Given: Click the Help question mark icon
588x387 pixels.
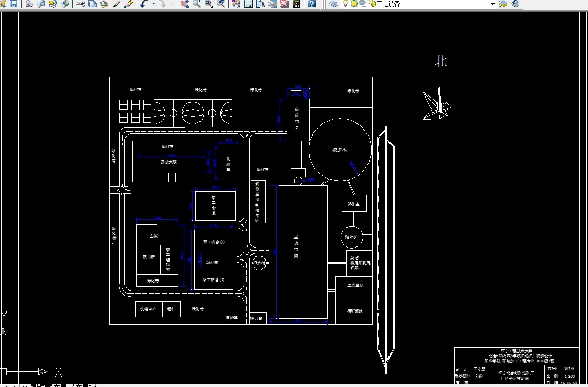Looking at the screenshot, I should pyautogui.click(x=312, y=4).
